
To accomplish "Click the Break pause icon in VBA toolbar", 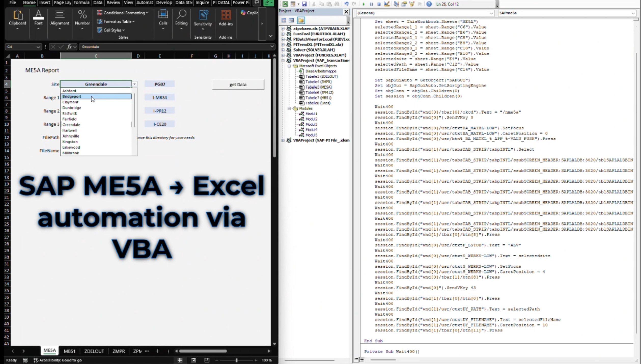I will point(371,4).
